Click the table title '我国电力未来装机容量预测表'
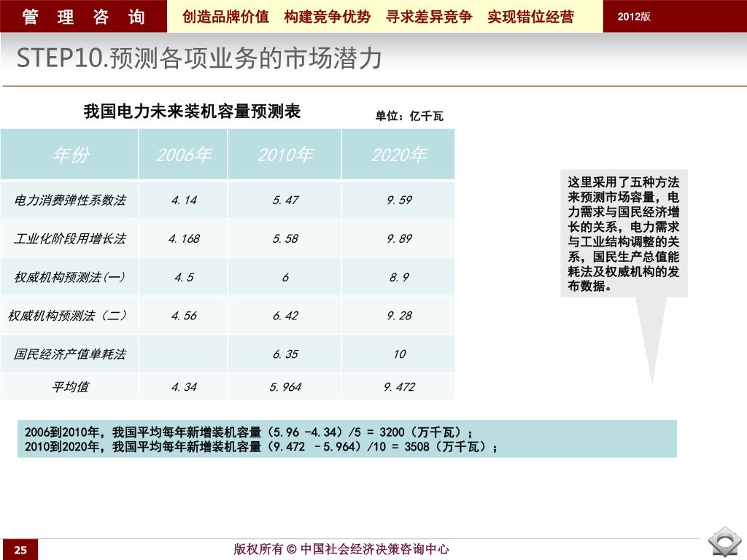 (x=192, y=112)
